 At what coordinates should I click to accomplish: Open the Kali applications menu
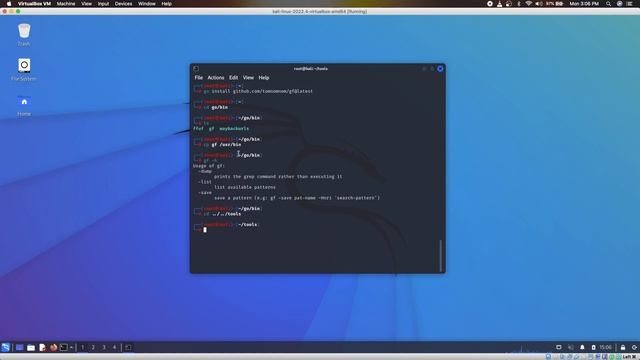pyautogui.click(x=5, y=347)
